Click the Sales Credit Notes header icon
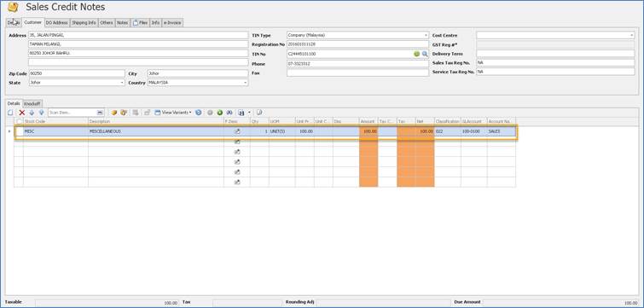Image resolution: width=644 pixels, height=308 pixels. (13, 7)
